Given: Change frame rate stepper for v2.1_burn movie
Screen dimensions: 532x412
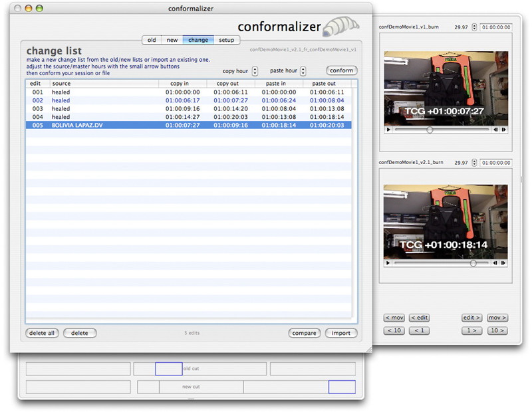Looking at the screenshot, I should pyautogui.click(x=474, y=161).
